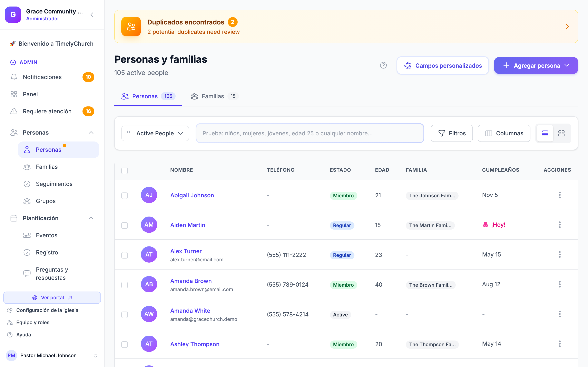
Task: Select Amanda White's row checkbox
Action: 124,315
